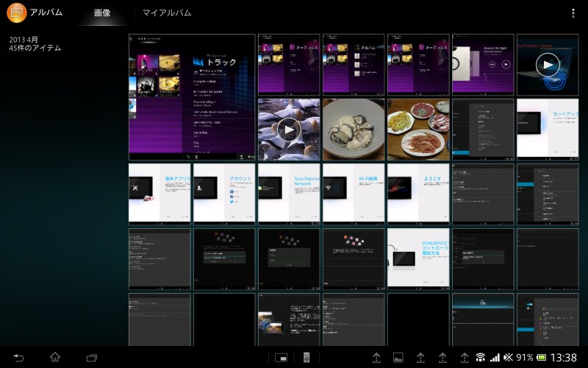Switch to the 画像 tab
The image size is (588, 368).
pyautogui.click(x=102, y=13)
